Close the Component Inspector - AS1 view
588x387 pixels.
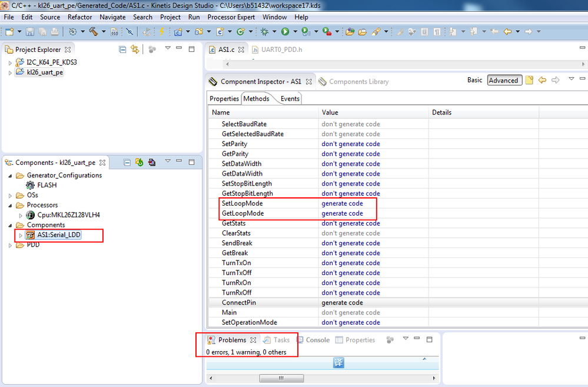pyautogui.click(x=308, y=81)
